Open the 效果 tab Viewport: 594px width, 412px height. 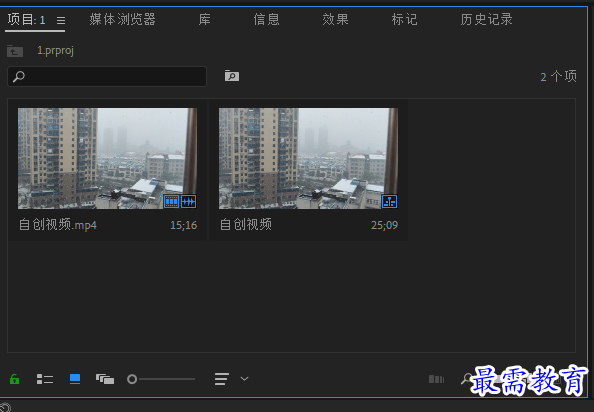(x=335, y=19)
